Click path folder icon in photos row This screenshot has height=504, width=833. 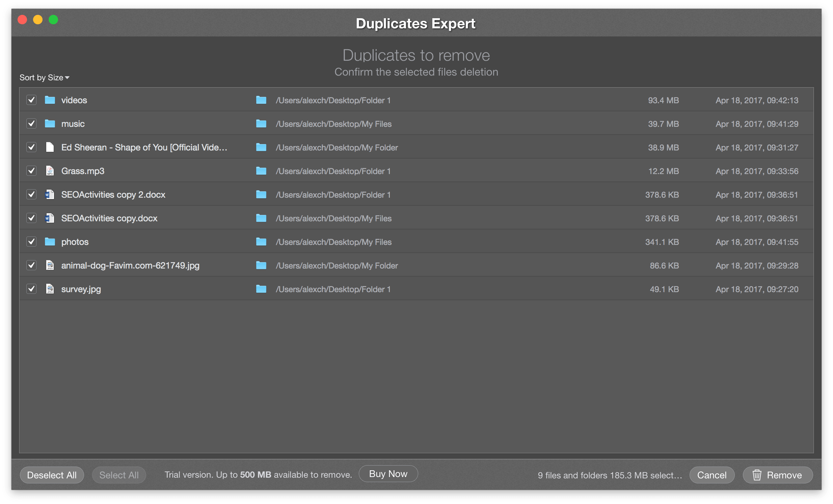pyautogui.click(x=261, y=242)
